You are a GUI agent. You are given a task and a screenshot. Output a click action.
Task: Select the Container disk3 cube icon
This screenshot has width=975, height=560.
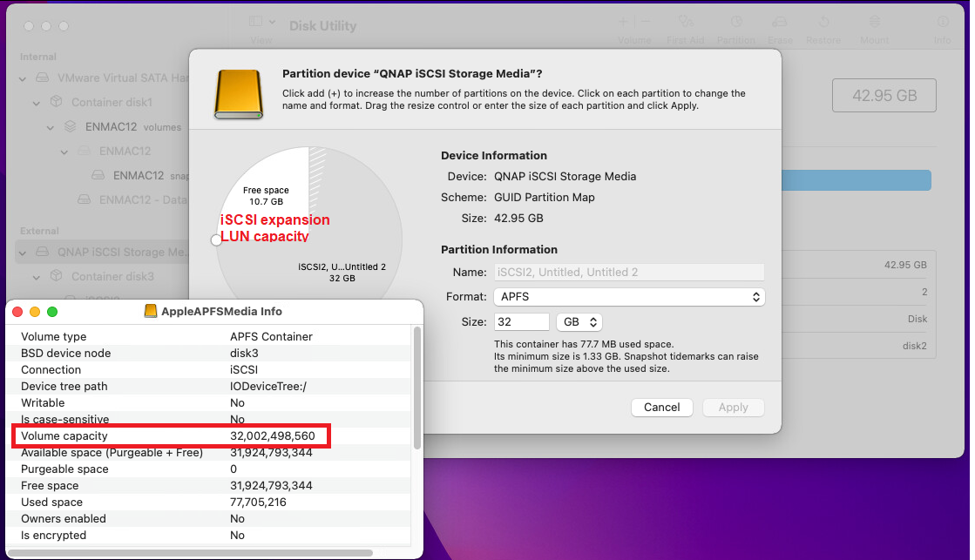(x=56, y=276)
